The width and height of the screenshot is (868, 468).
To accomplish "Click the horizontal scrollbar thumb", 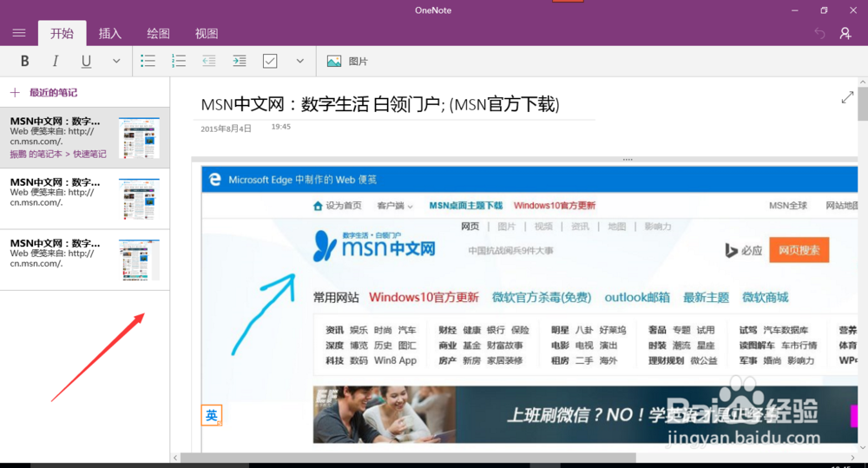I will 409,458.
